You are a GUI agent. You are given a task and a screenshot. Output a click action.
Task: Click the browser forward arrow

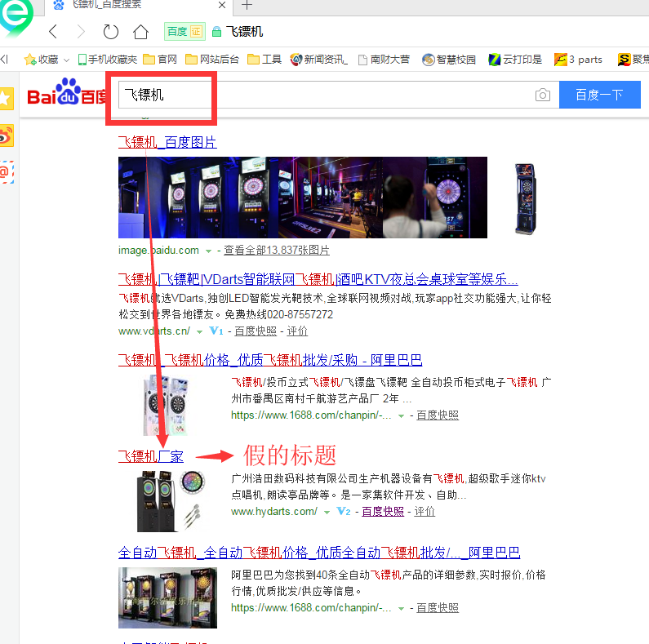(81, 32)
